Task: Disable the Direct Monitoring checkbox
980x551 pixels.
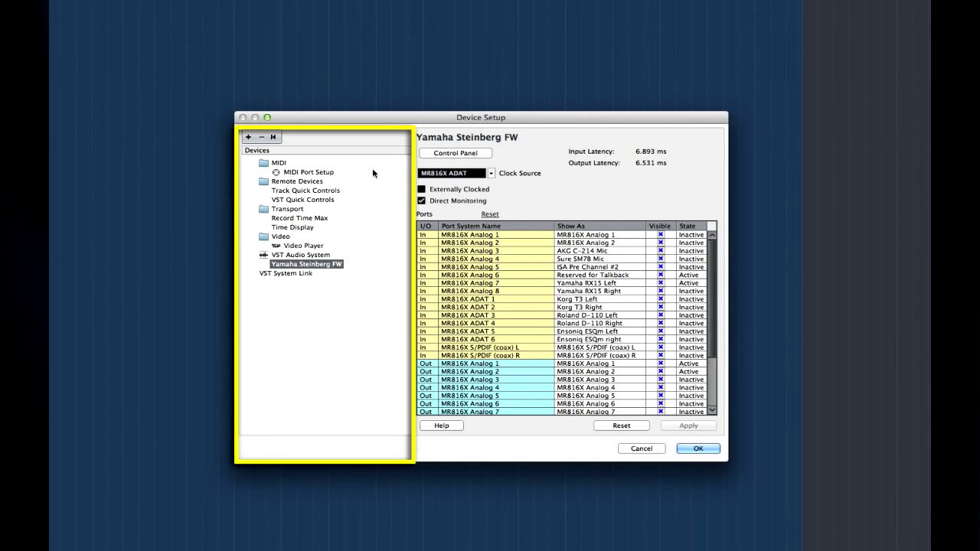Action: 421,201
